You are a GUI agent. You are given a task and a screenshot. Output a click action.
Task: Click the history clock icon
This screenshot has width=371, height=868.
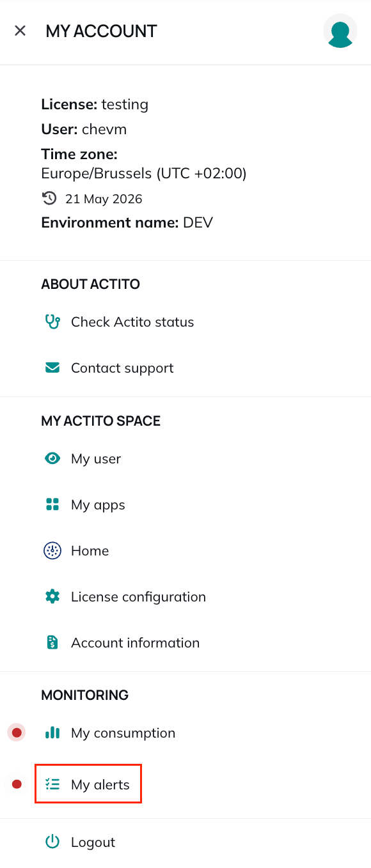(x=49, y=199)
